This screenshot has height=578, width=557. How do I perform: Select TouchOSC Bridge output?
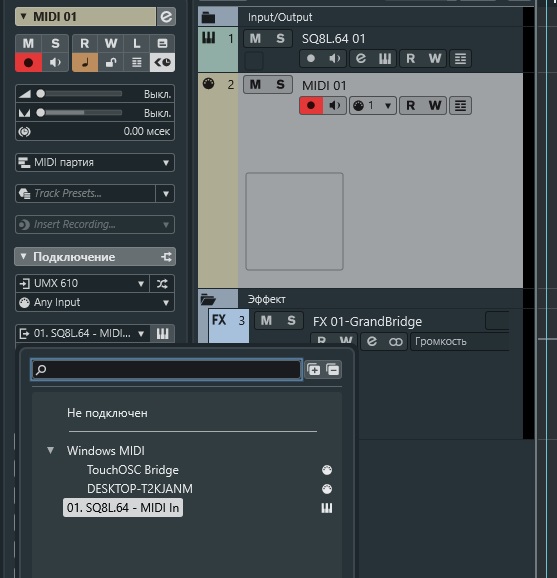(x=133, y=470)
